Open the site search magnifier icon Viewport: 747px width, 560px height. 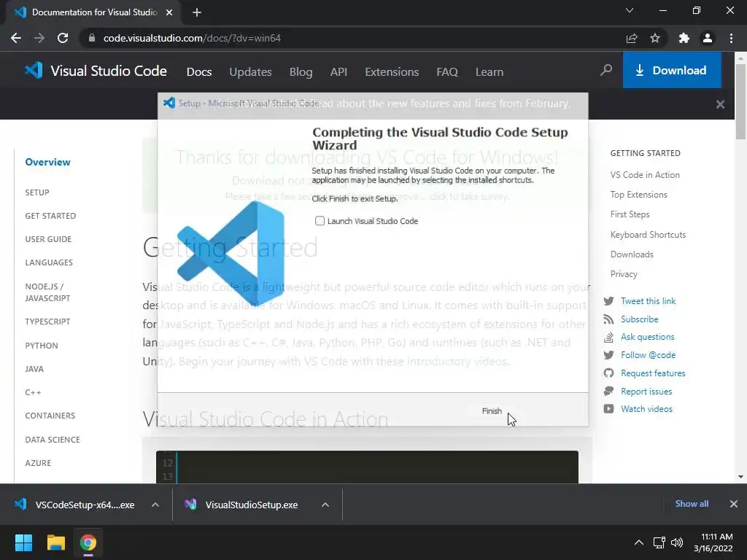[606, 71]
